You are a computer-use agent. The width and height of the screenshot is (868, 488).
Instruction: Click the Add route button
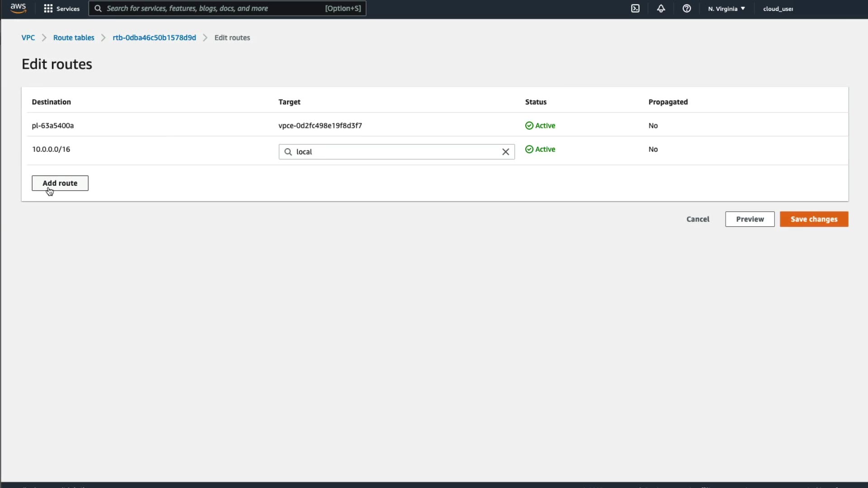(x=60, y=183)
